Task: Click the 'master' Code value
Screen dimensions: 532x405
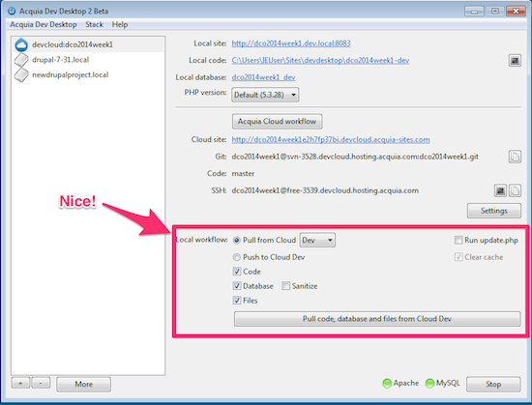Action: [x=243, y=174]
